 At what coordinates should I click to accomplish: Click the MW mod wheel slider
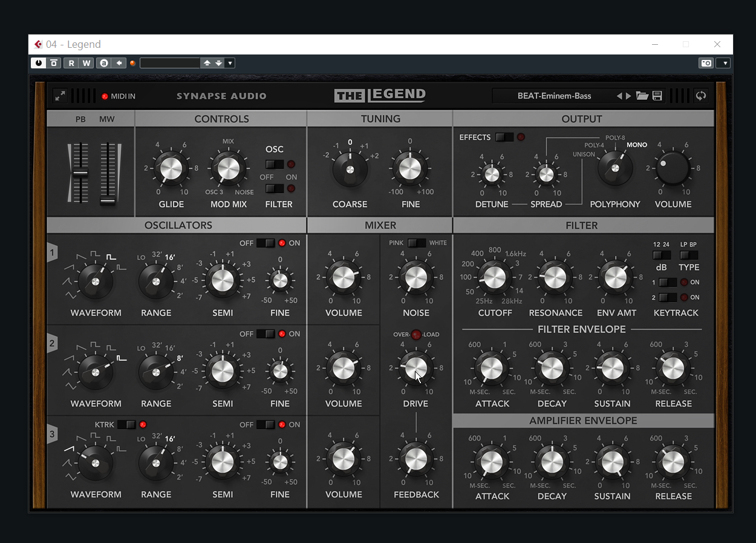(x=108, y=173)
